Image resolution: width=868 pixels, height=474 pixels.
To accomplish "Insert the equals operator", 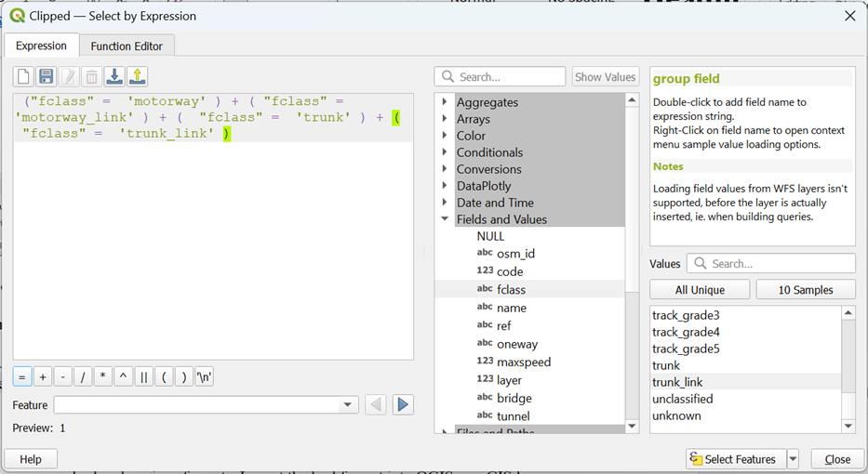I will point(22,377).
